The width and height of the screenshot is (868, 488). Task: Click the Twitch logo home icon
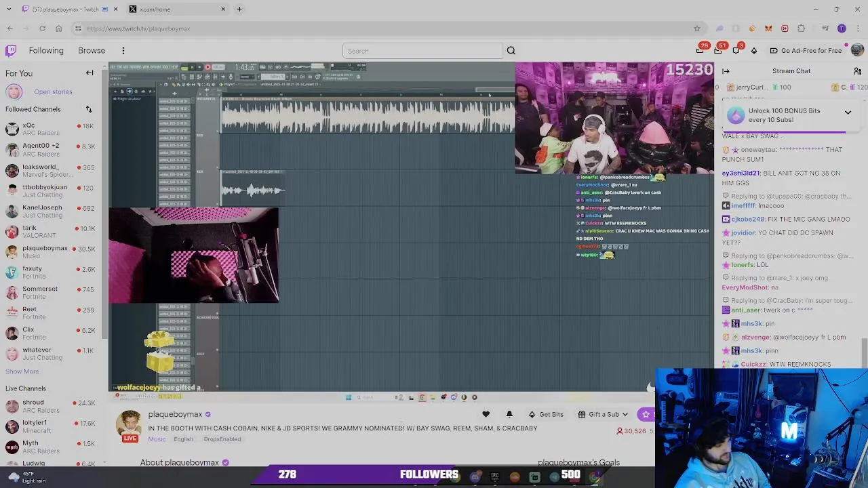tap(11, 51)
